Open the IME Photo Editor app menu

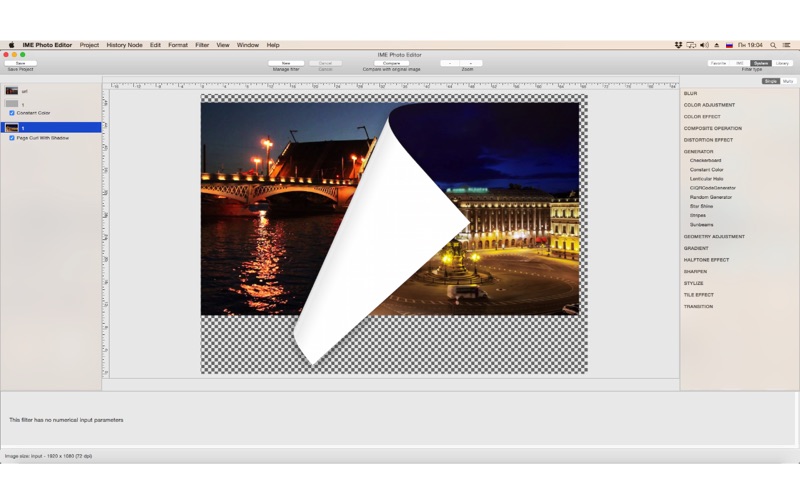pos(47,45)
